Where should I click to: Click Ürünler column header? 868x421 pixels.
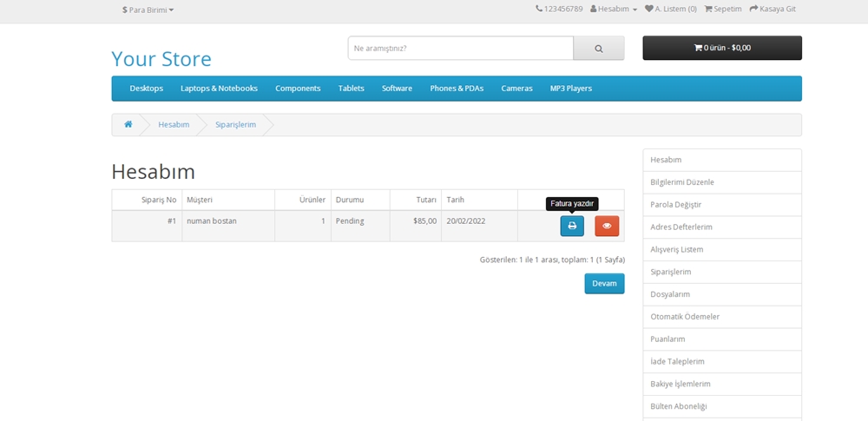pos(303,200)
